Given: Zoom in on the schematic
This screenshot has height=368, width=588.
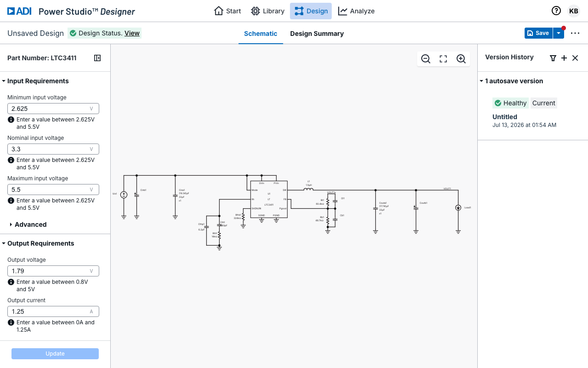Looking at the screenshot, I should [x=461, y=59].
